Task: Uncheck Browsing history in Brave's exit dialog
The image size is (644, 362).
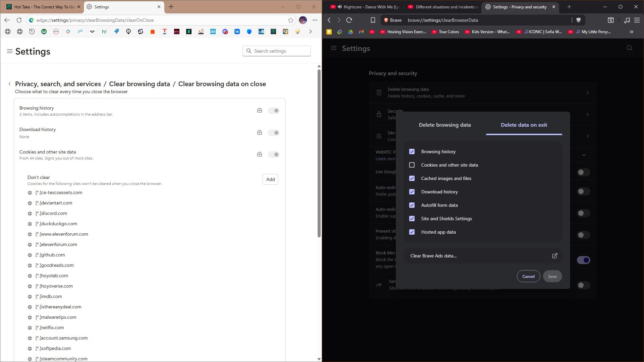Action: coord(412,152)
